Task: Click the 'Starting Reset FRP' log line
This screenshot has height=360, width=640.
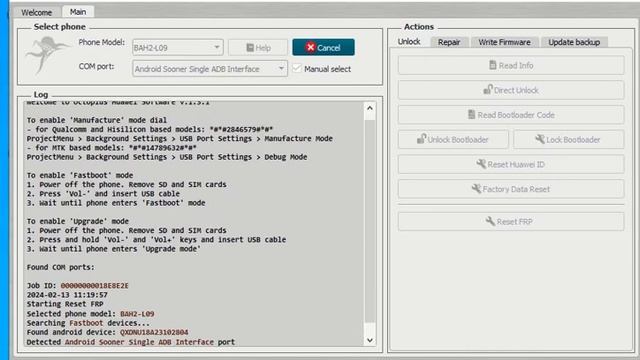Action: click(65, 304)
